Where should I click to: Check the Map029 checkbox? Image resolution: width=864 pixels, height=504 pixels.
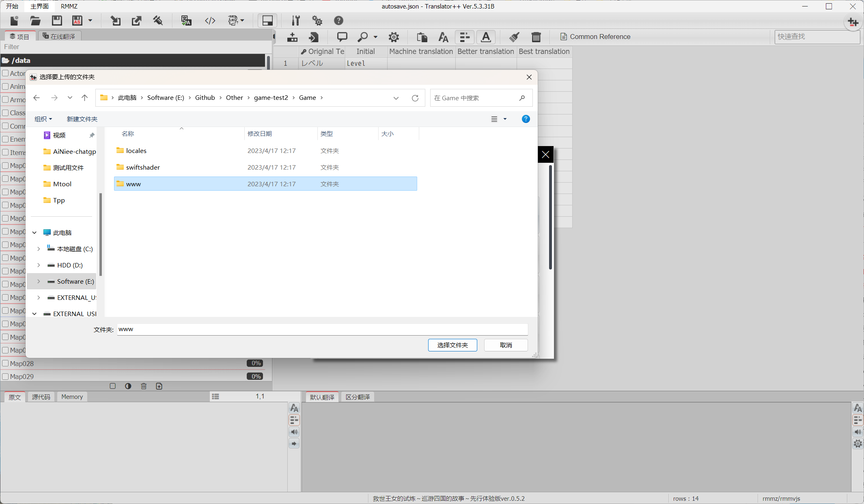pyautogui.click(x=6, y=376)
